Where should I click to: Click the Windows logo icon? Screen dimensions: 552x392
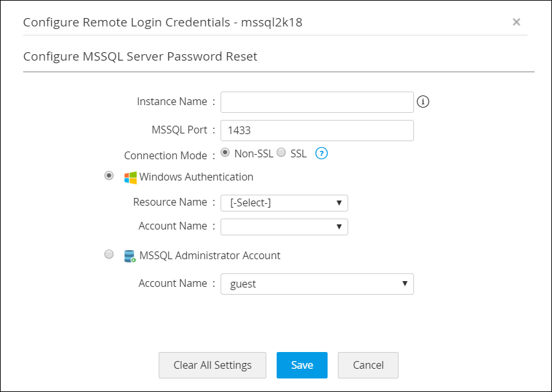tap(130, 177)
